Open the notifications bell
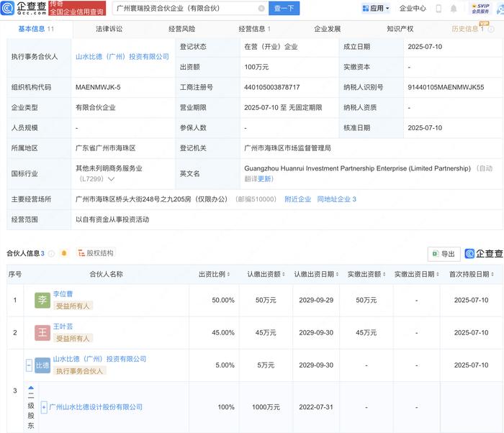Image resolution: width=504 pixels, height=433 pixels. click(x=454, y=9)
